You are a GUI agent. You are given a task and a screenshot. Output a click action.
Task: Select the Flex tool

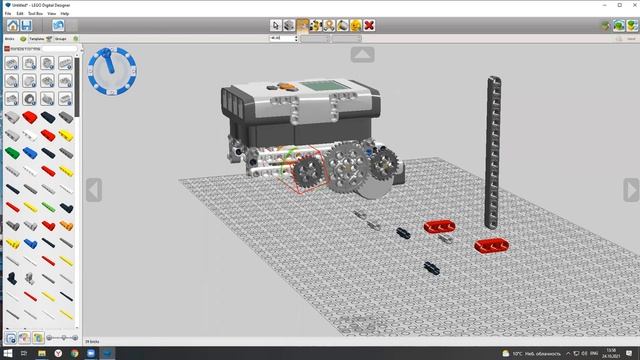pos(329,25)
